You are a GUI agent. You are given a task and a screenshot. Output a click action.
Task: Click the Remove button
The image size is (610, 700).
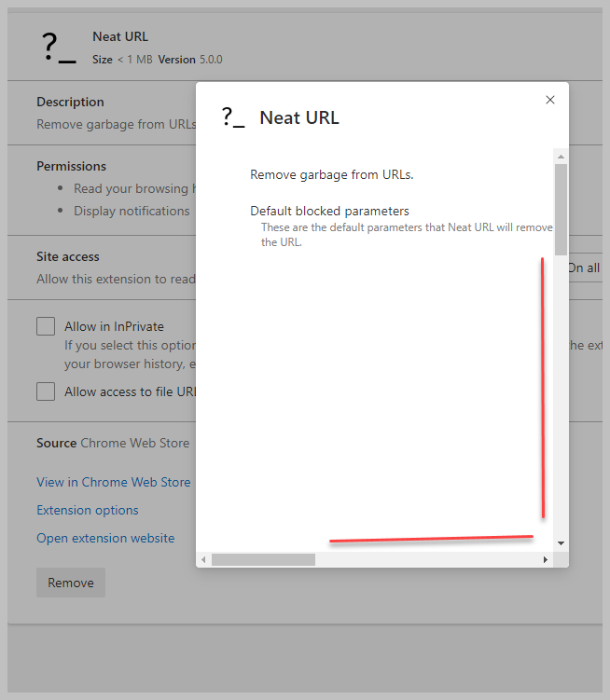coord(71,583)
